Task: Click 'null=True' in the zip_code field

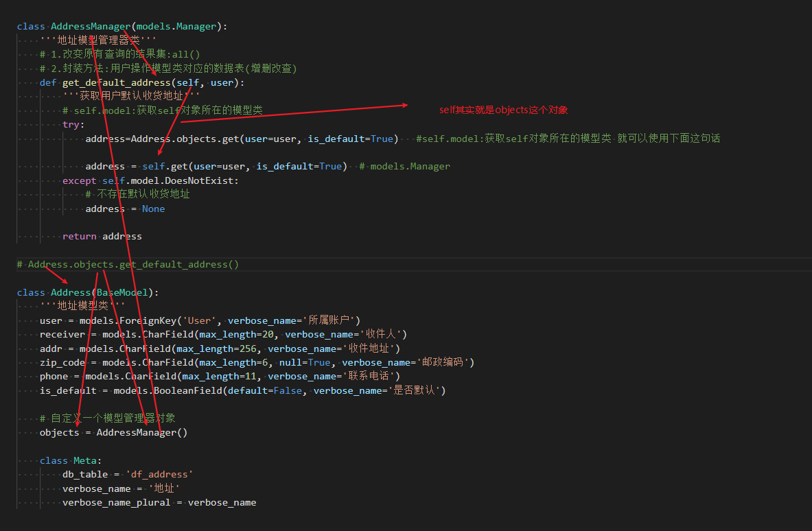Action: pyautogui.click(x=305, y=363)
